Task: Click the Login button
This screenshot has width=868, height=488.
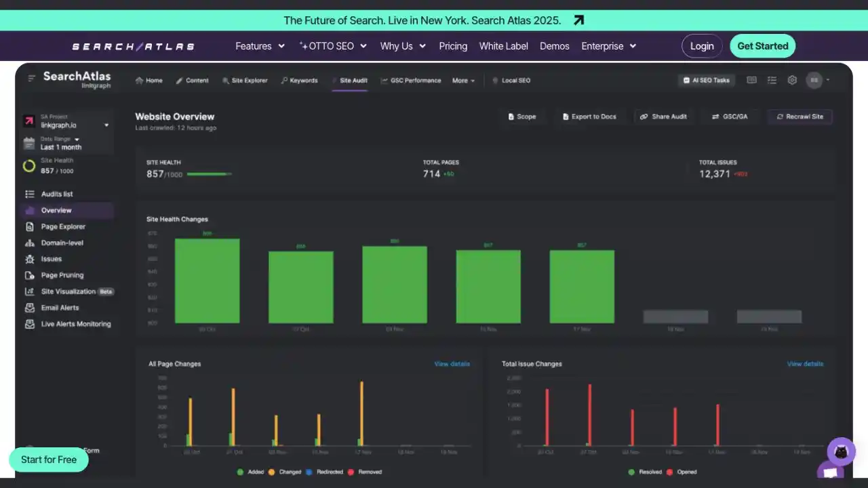Action: pyautogui.click(x=702, y=46)
